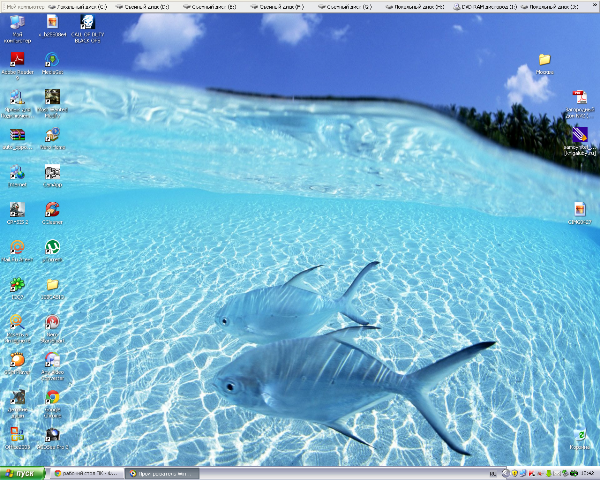Open the Call of Duty Black Ops shortcut

point(87,24)
